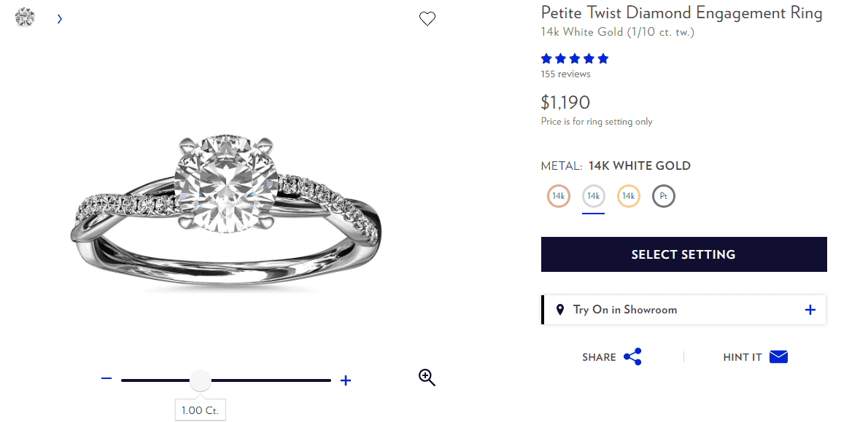Click the fifth star in the rating

click(603, 58)
